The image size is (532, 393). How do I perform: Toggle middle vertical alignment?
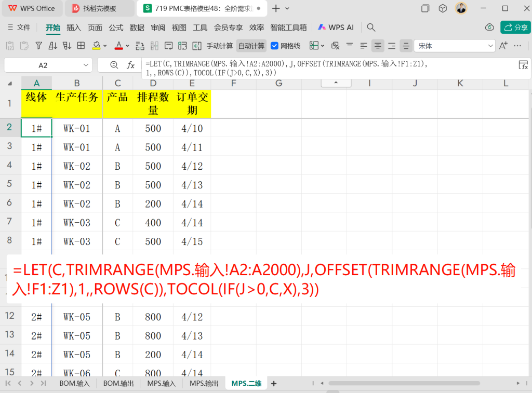click(x=406, y=46)
